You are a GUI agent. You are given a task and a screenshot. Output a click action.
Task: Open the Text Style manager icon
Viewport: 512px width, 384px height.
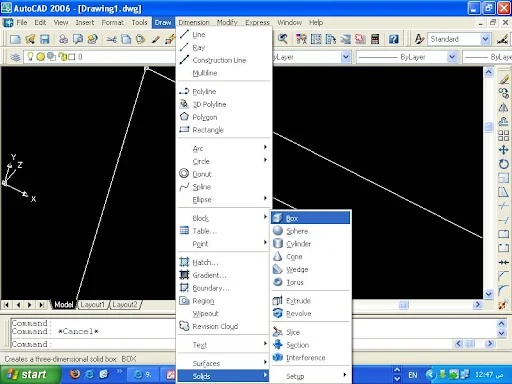pyautogui.click(x=419, y=39)
